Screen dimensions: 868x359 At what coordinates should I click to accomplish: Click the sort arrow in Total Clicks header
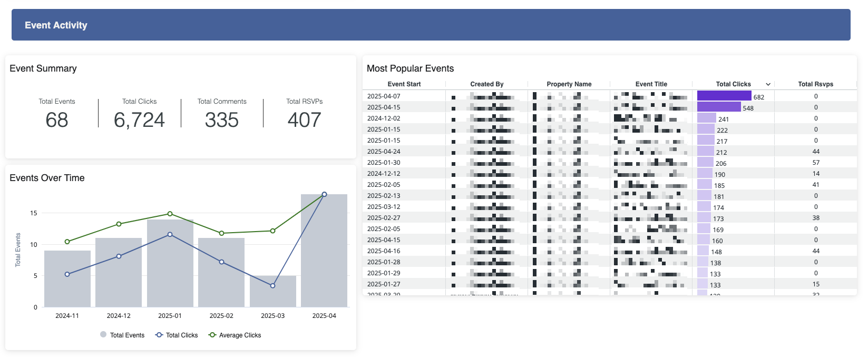pyautogui.click(x=768, y=84)
